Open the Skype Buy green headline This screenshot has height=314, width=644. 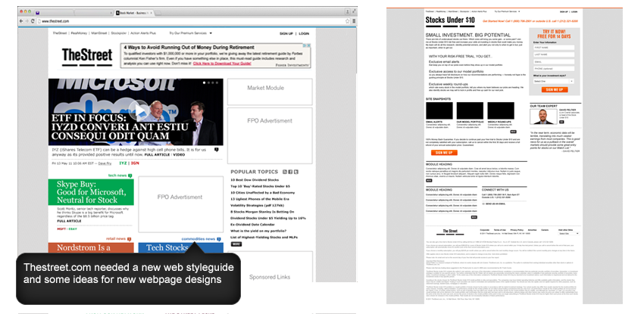(91, 192)
